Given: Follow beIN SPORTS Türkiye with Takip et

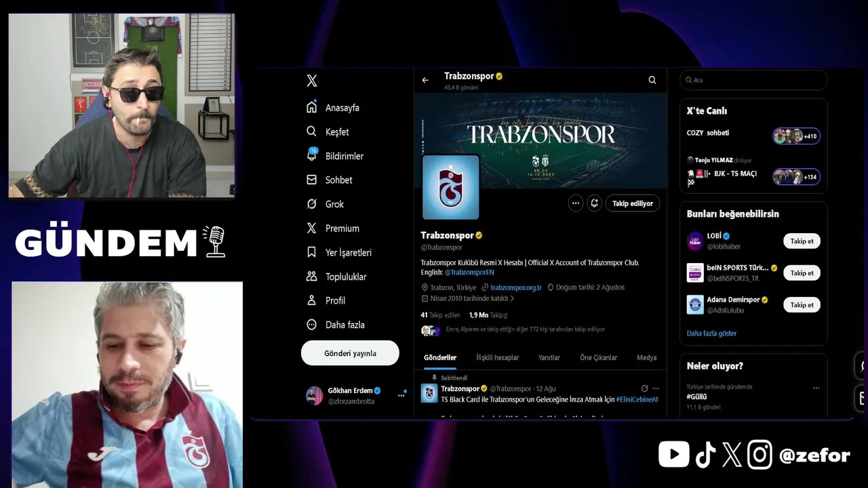Looking at the screenshot, I should [x=802, y=273].
